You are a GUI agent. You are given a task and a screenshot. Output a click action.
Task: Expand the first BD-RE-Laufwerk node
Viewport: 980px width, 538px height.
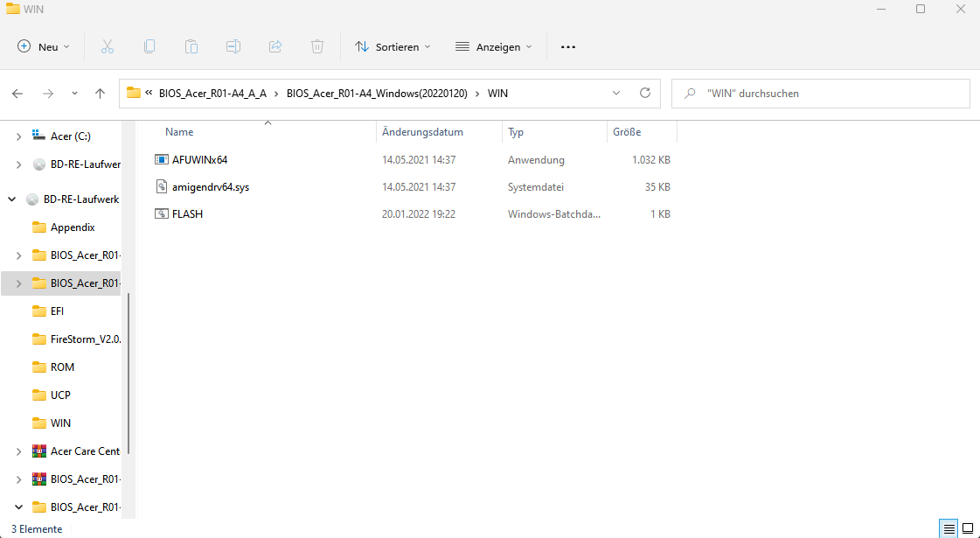[x=18, y=164]
